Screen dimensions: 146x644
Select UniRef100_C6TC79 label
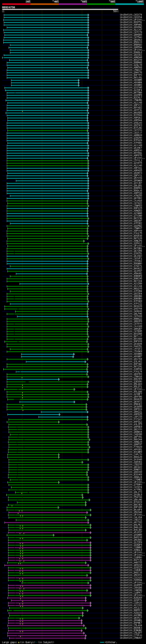click(131, 32)
